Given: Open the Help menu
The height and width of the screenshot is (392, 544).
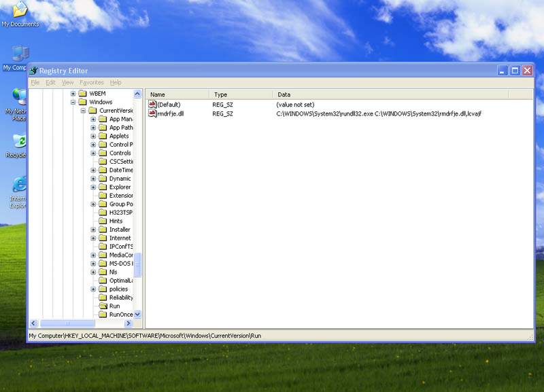Looking at the screenshot, I should pyautogui.click(x=116, y=82).
